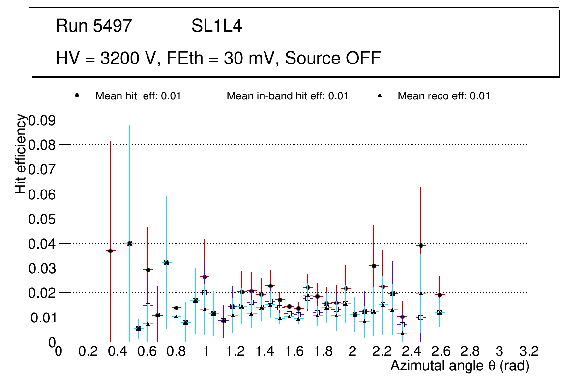Click the 'Azimutal angle θ (rad)' x-axis title

[459, 366]
